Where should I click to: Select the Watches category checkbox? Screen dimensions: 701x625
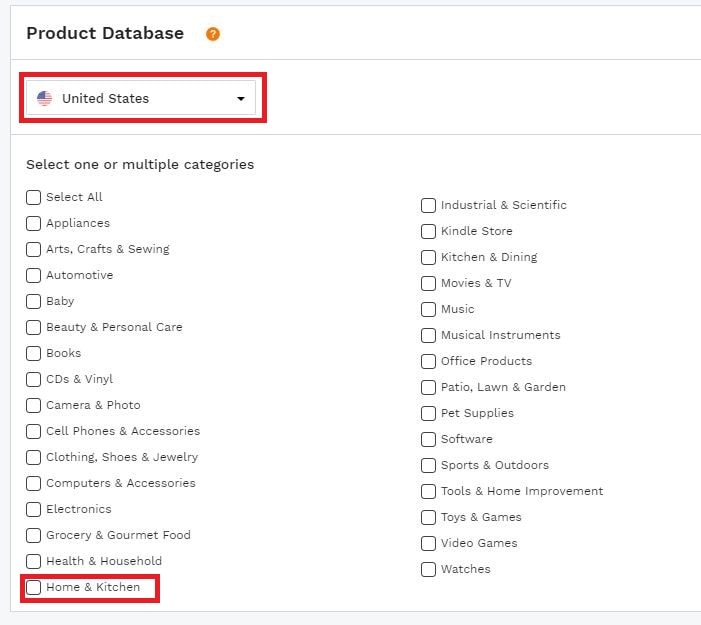[x=428, y=569]
